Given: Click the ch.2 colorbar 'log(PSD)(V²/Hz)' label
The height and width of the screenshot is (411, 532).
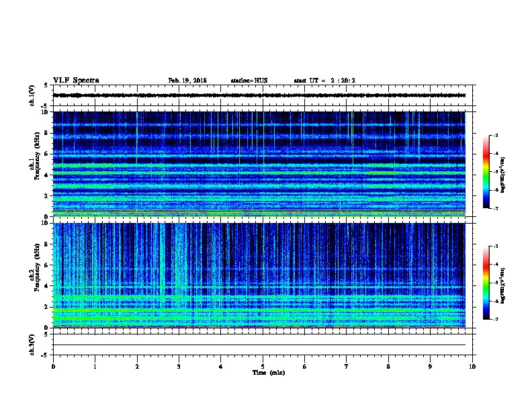Looking at the screenshot, I should coord(502,285).
